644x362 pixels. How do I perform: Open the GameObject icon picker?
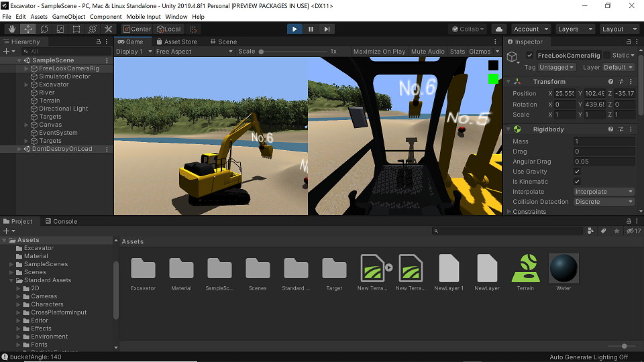(513, 58)
